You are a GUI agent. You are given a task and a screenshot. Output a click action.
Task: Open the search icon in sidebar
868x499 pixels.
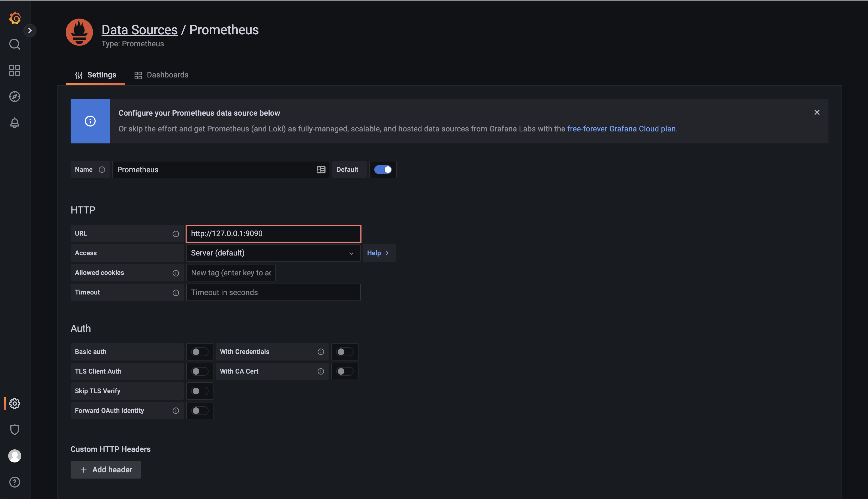pos(14,44)
